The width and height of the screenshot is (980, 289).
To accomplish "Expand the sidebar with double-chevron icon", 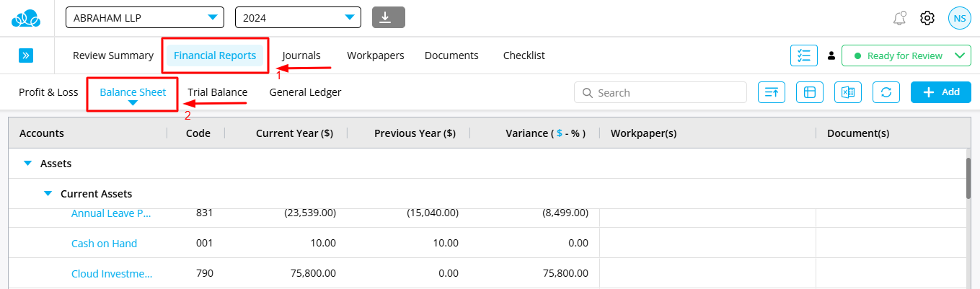I will coord(27,55).
